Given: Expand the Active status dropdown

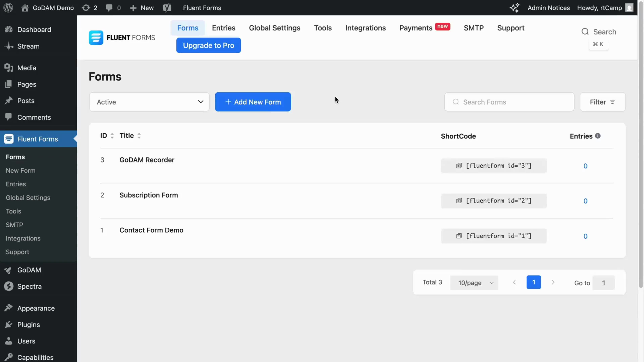Looking at the screenshot, I should pos(149,102).
